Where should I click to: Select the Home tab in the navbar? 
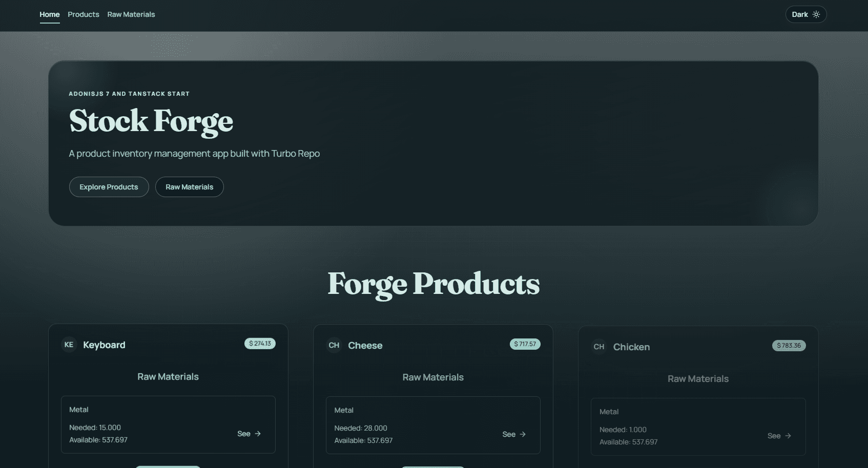49,14
